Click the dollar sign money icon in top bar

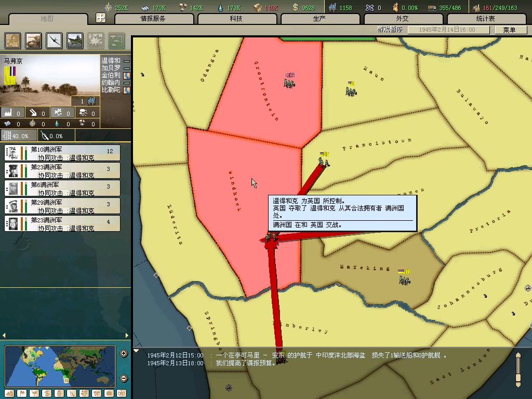coord(296,7)
